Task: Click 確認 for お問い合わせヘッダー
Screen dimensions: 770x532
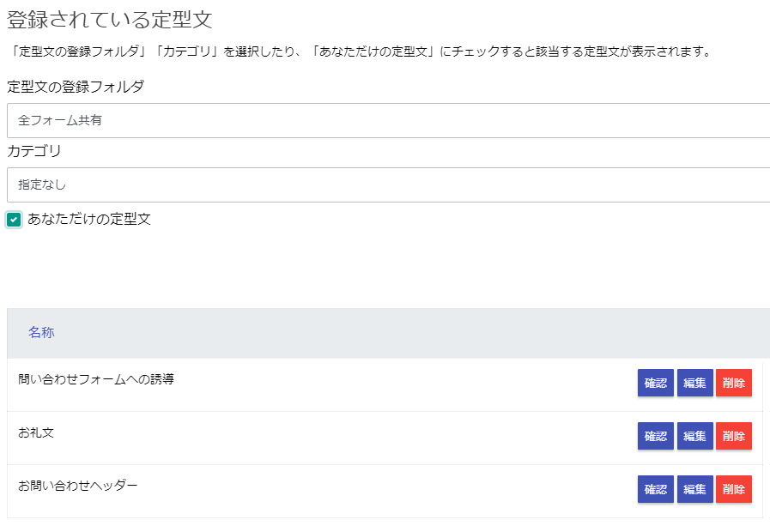Action: point(656,489)
